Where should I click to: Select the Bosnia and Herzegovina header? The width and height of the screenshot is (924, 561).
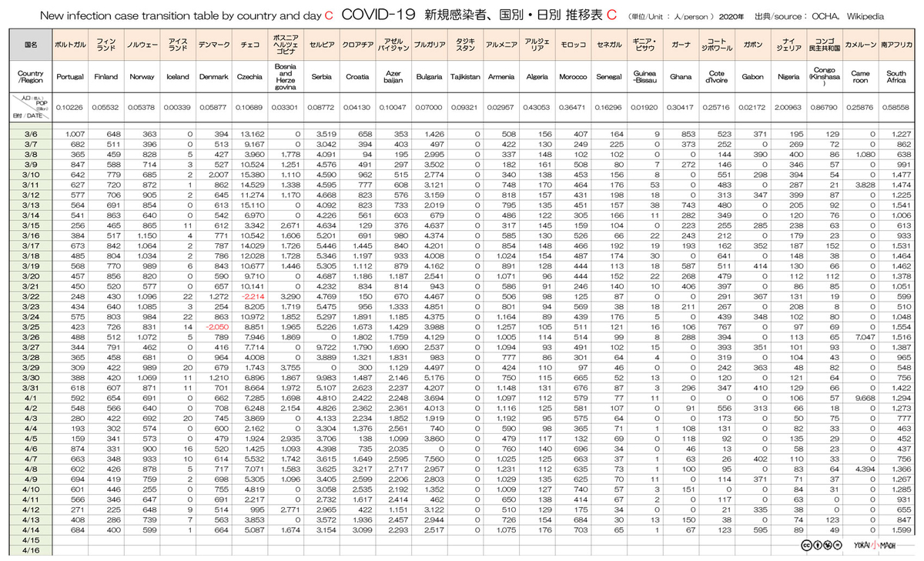coord(286,77)
